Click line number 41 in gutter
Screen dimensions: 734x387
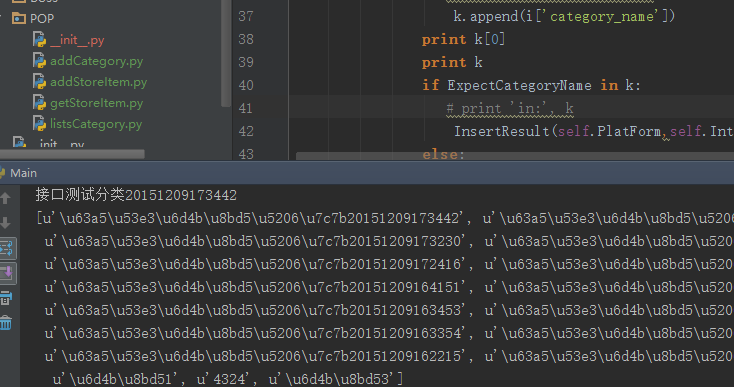(246, 108)
